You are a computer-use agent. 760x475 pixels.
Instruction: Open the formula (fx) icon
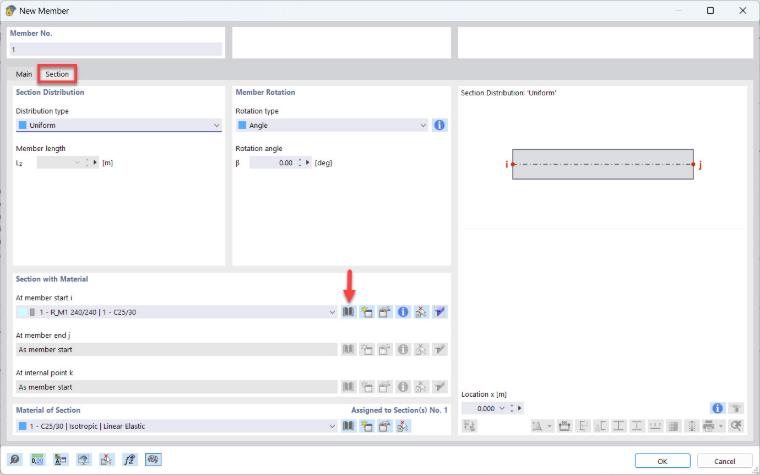pos(130,459)
